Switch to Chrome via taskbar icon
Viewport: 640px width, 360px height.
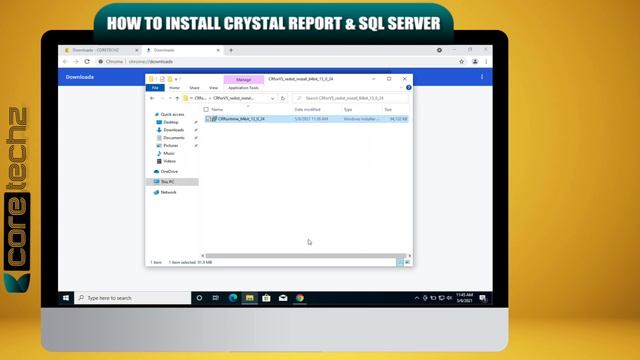tap(300, 298)
